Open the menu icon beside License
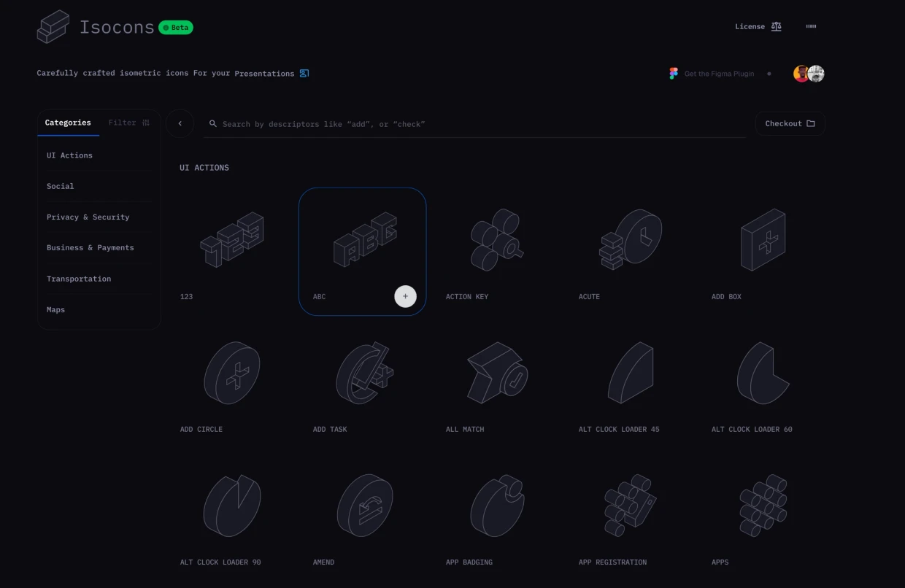905x588 pixels. [811, 26]
